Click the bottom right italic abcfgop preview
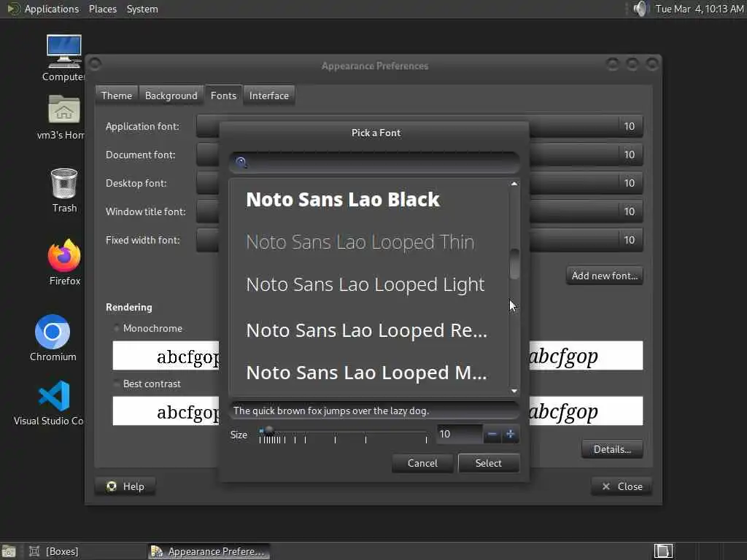This screenshot has width=747, height=560. tap(586, 411)
